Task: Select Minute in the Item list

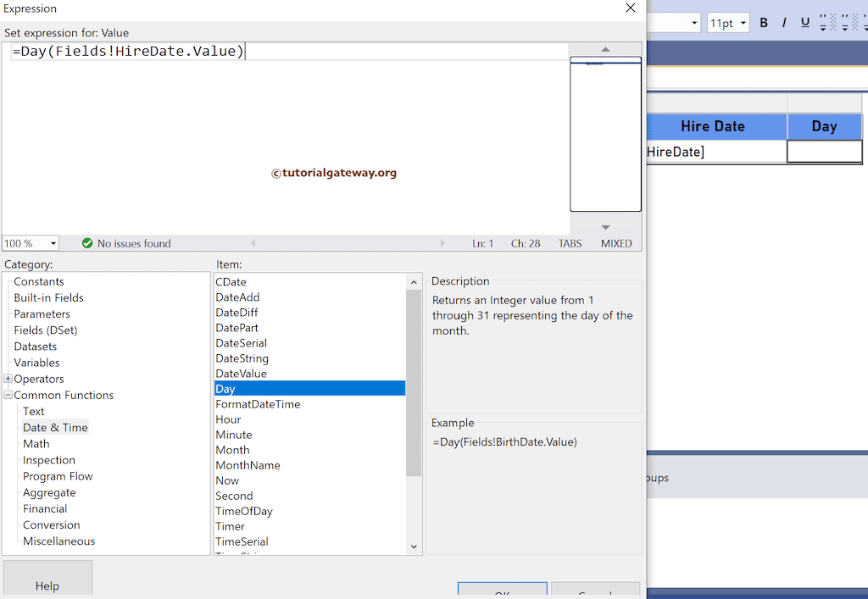Action: [310, 435]
